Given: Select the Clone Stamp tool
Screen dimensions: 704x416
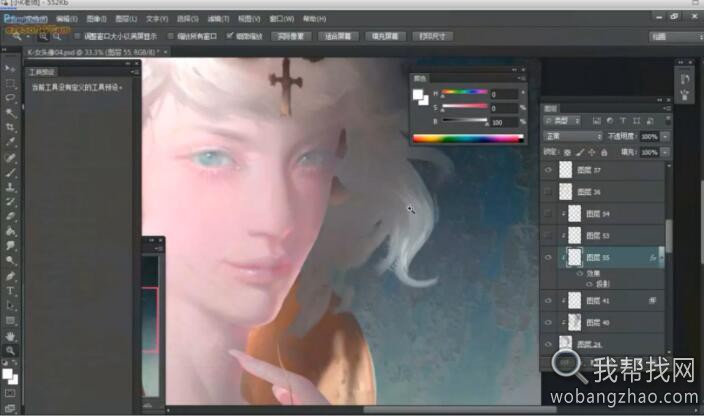Looking at the screenshot, I should click(x=10, y=187).
